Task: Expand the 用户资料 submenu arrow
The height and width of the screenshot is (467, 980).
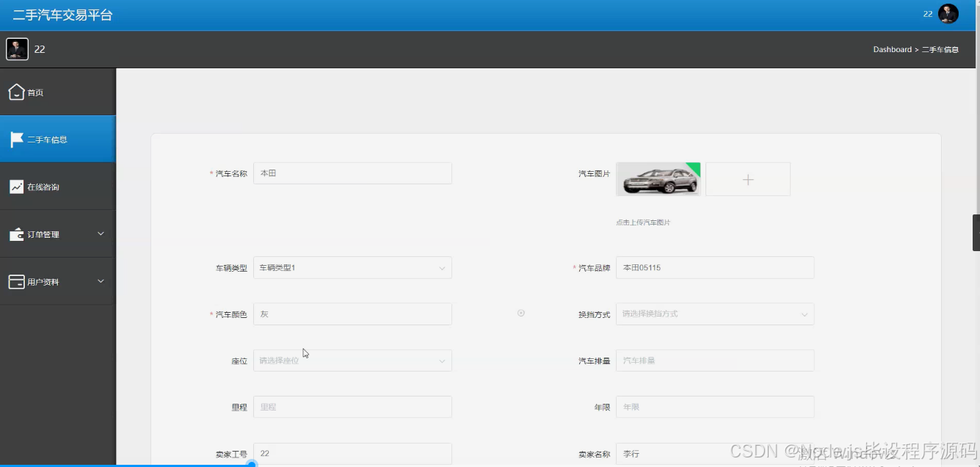Action: pos(101,281)
